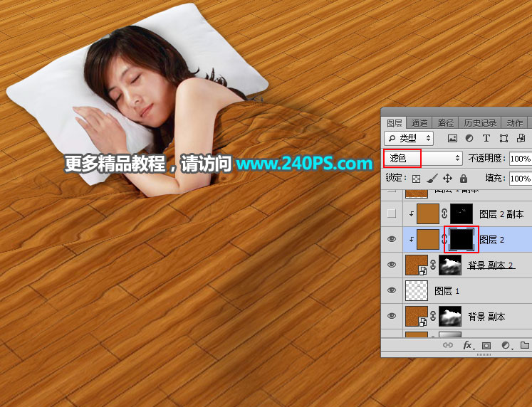
Task: Select layer name 图层 1
Action: point(447,291)
